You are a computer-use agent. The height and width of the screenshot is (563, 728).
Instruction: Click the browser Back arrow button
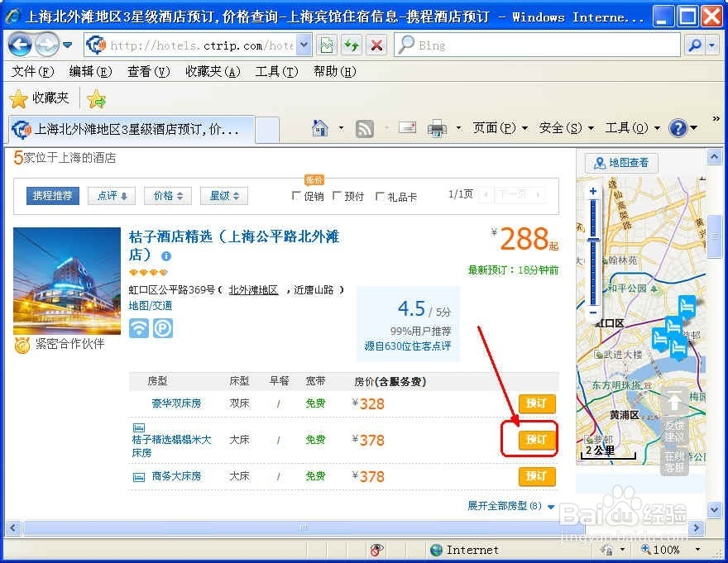[x=20, y=45]
